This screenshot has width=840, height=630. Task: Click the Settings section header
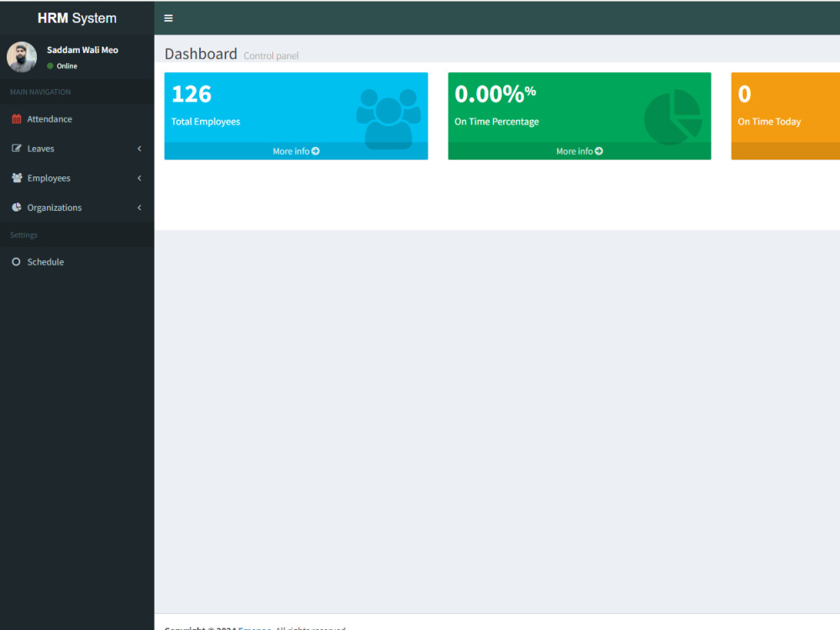[24, 235]
